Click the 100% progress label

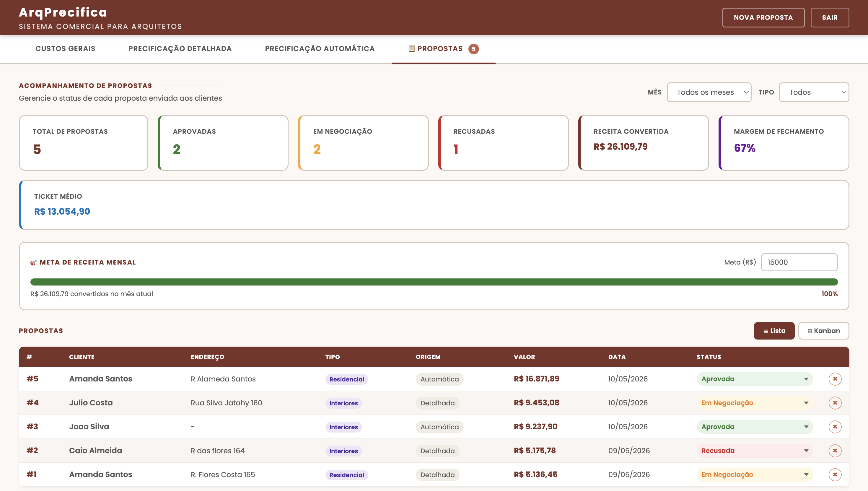829,294
